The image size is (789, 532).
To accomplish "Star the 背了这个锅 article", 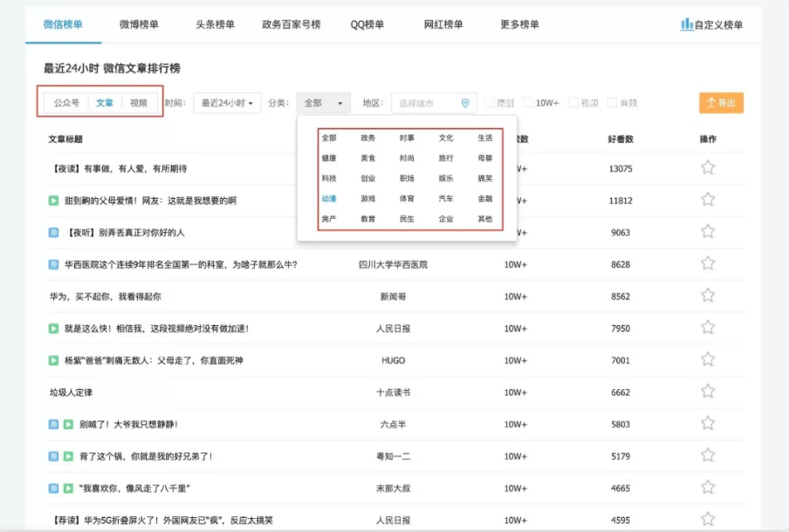I will [x=708, y=455].
